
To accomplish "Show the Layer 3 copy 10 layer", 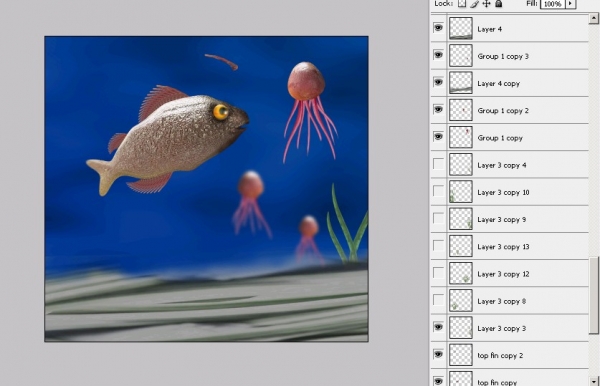I will coord(438,191).
